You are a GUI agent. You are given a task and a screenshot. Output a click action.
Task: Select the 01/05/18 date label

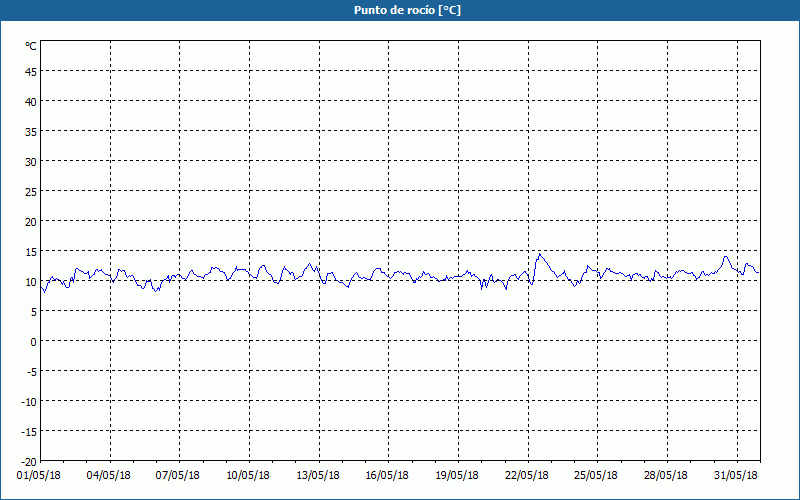pos(39,474)
